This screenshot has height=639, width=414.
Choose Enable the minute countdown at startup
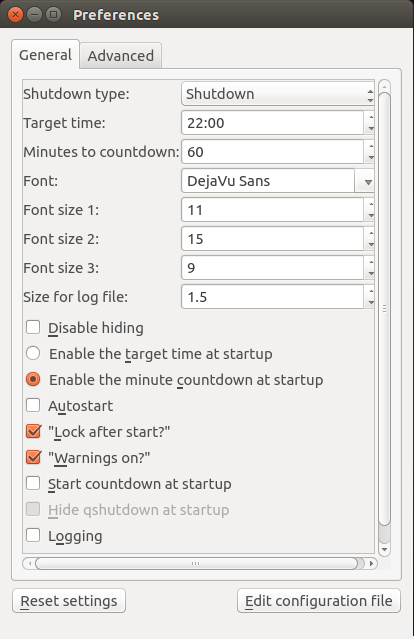33,379
